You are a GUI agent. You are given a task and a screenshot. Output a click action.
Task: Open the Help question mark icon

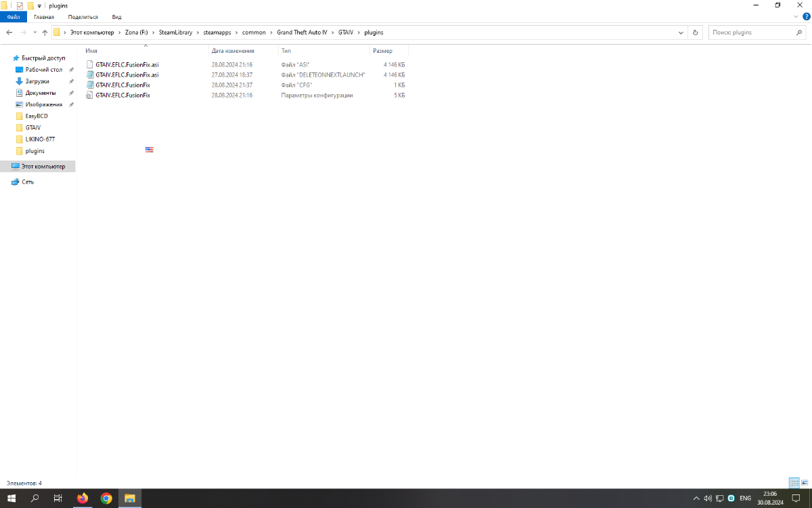806,16
